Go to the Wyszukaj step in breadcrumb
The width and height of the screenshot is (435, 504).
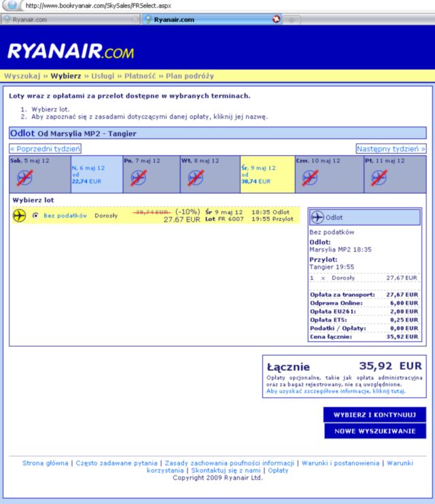tap(22, 76)
